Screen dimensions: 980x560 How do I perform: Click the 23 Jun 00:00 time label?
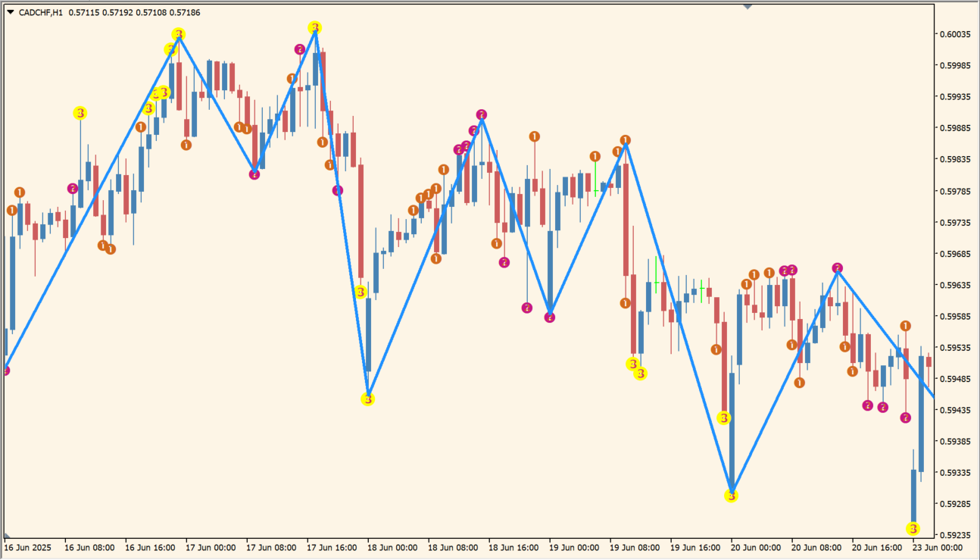click(938, 547)
